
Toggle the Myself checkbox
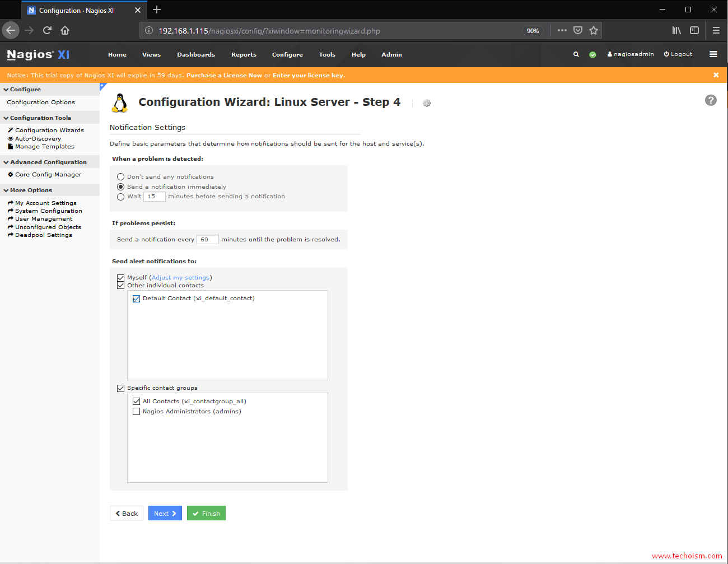pos(120,278)
